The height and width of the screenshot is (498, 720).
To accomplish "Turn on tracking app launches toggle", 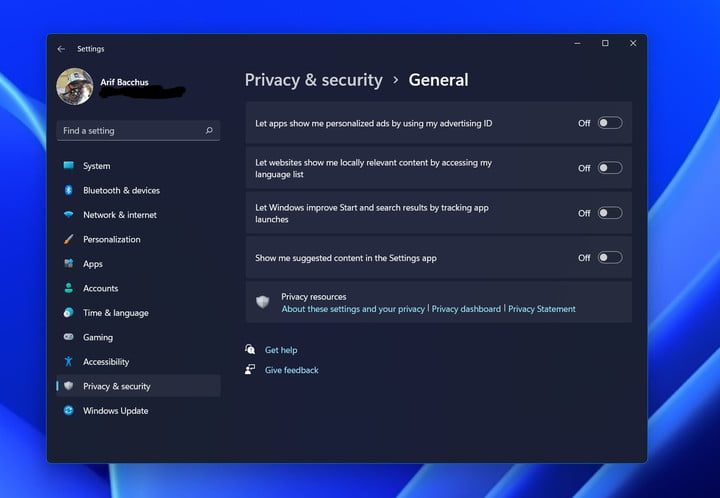I will point(610,213).
